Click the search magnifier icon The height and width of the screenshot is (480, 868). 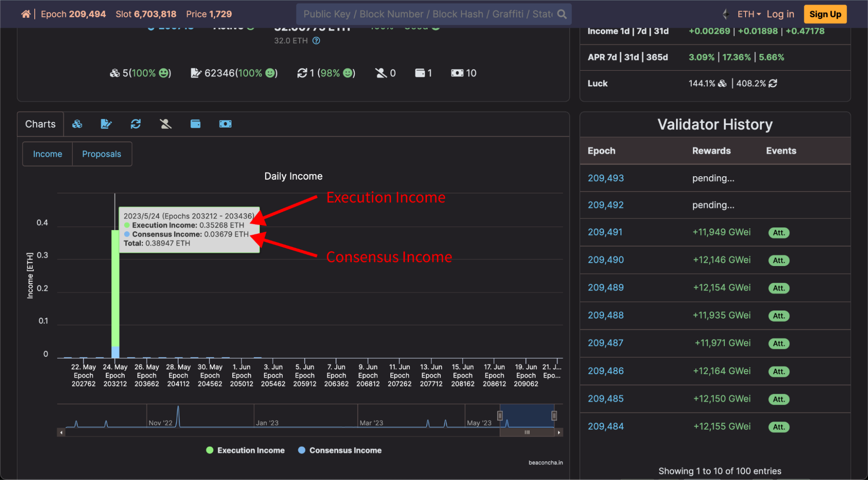click(562, 14)
